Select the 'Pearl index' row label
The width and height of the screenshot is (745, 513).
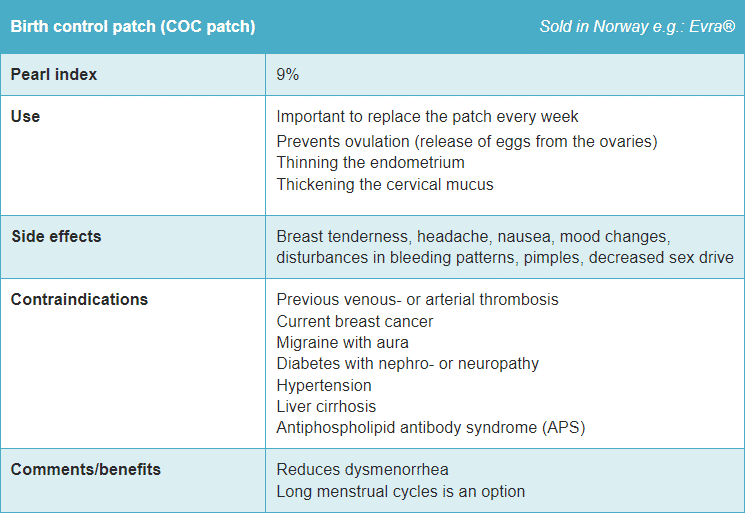[x=54, y=75]
